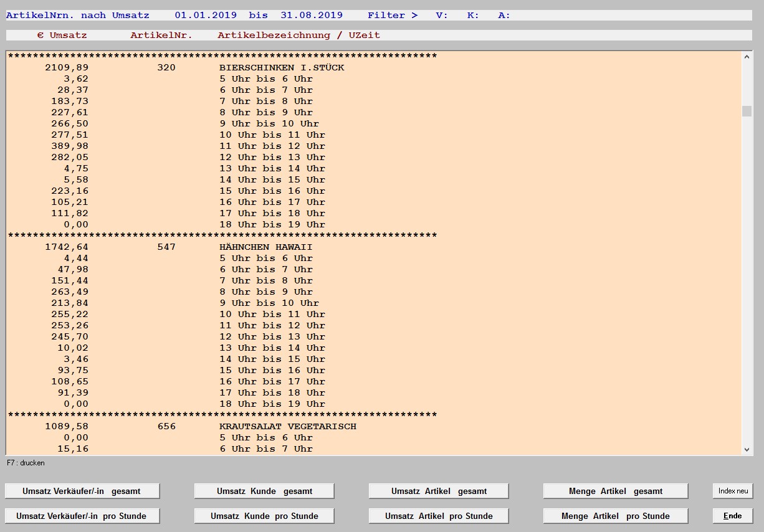Open 'Umsatz Verkäufer/-in pro Stunde' report
Viewport: 764px width, 532px height.
click(x=82, y=516)
